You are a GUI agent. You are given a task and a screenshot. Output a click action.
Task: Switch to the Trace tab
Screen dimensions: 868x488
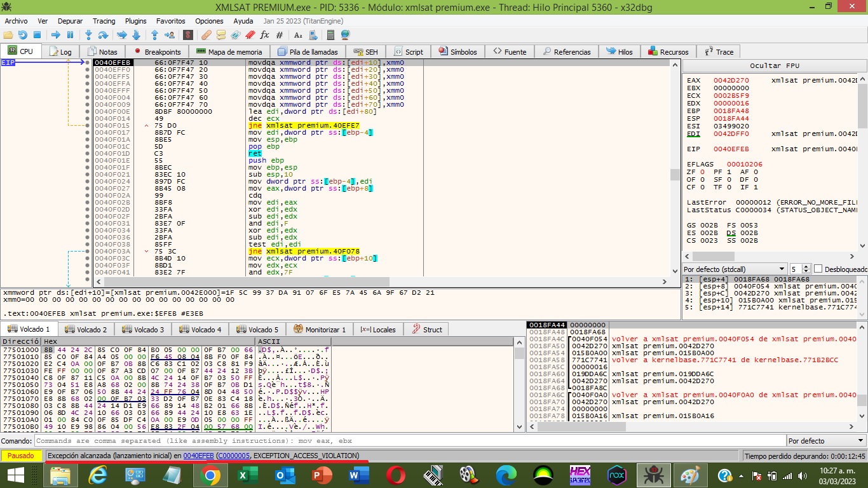coord(718,51)
